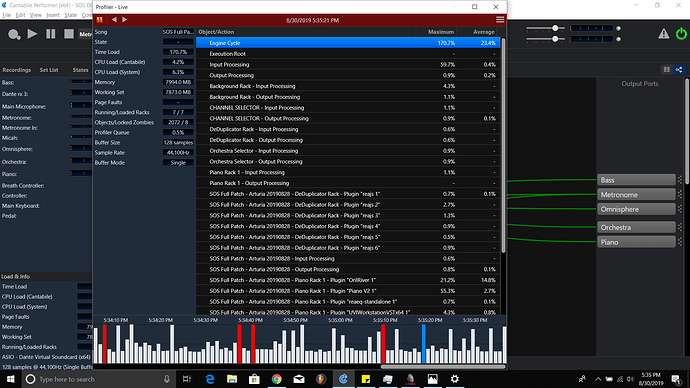Open File Explorer from taskbar

pos(232,379)
